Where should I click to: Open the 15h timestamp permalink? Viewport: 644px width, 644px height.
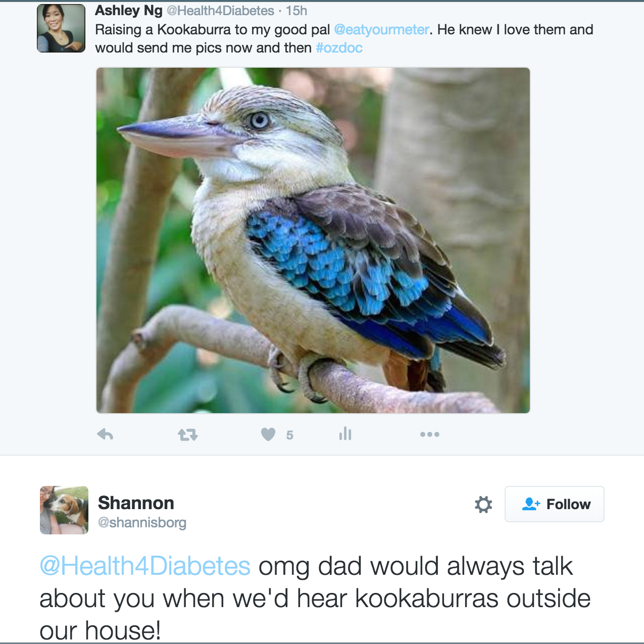296,11
